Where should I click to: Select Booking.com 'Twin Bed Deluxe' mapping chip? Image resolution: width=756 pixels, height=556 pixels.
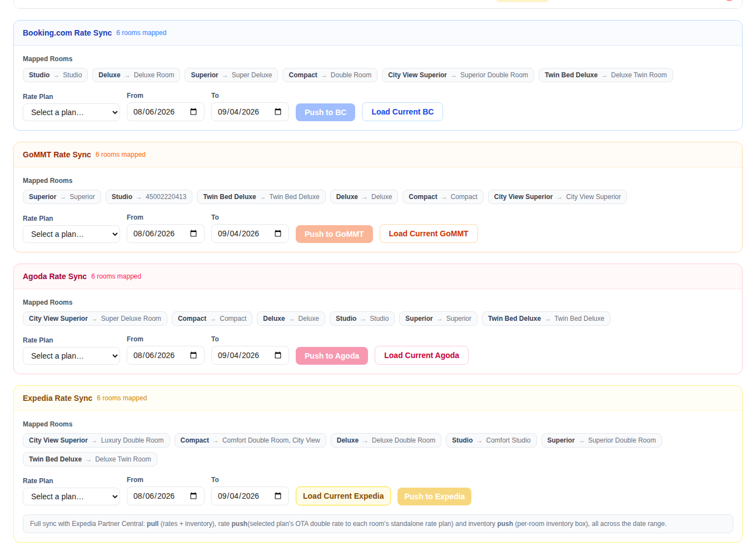tap(605, 75)
